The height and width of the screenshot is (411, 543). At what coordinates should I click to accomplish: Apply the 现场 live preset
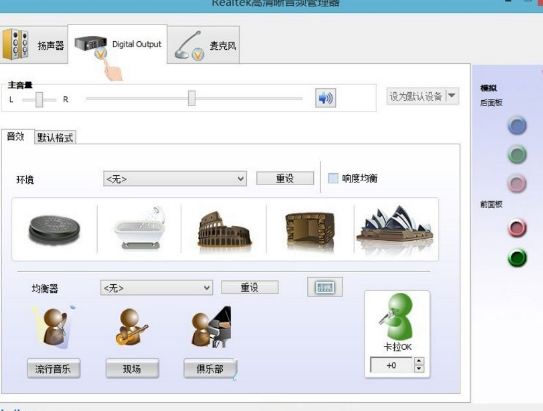(132, 368)
